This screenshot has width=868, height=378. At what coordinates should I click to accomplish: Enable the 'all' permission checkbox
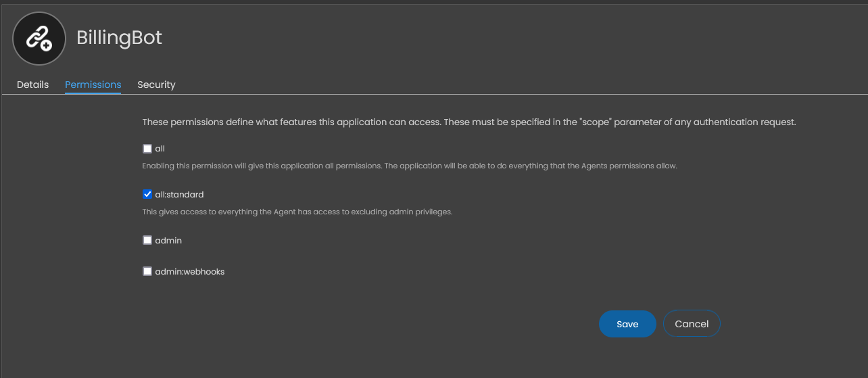147,148
